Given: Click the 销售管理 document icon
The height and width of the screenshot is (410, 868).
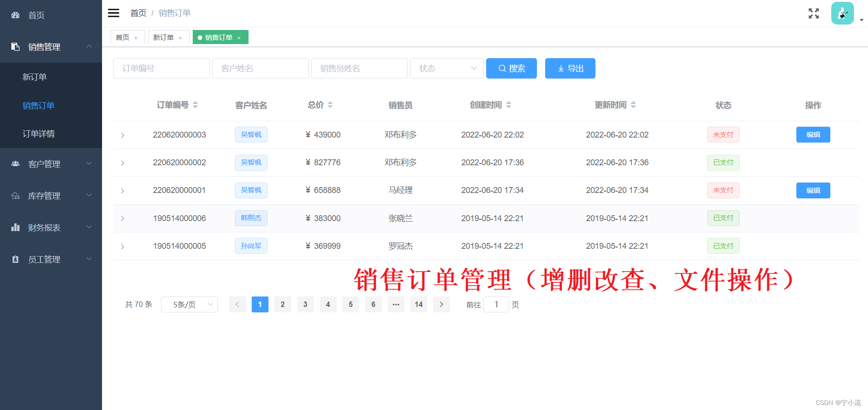Looking at the screenshot, I should (x=15, y=47).
